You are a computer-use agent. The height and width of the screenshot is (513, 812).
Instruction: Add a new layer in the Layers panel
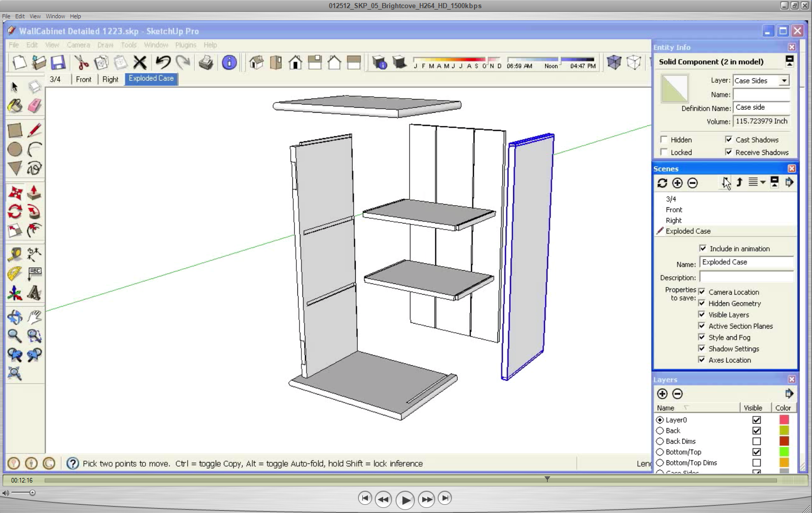tap(662, 394)
